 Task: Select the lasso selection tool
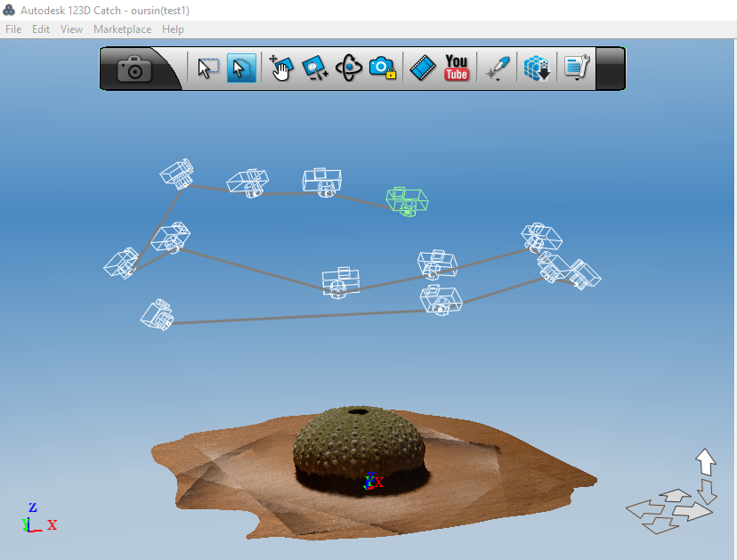pos(241,69)
